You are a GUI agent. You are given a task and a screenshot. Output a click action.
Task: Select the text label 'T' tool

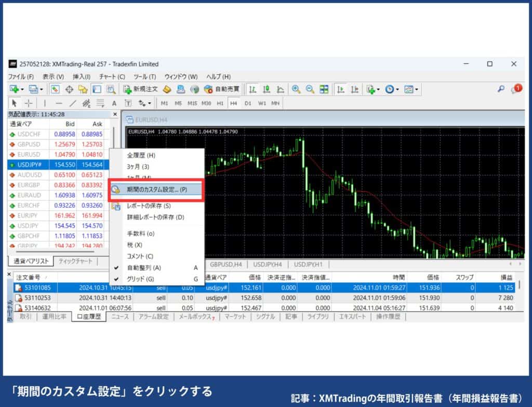click(x=128, y=103)
